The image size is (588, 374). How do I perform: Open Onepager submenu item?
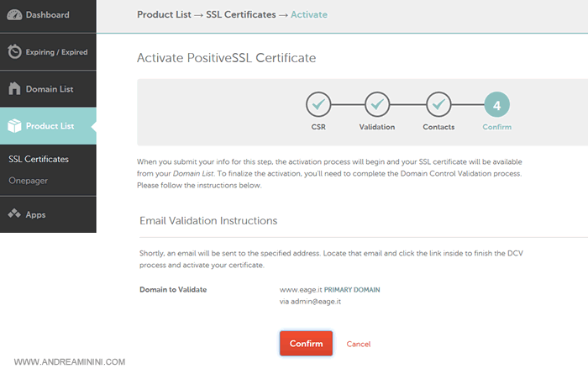pos(29,179)
